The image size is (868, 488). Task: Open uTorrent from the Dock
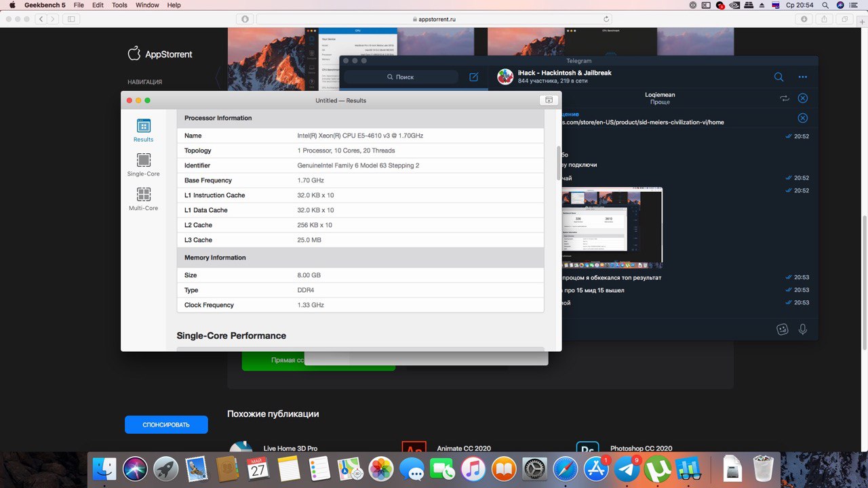coord(658,468)
